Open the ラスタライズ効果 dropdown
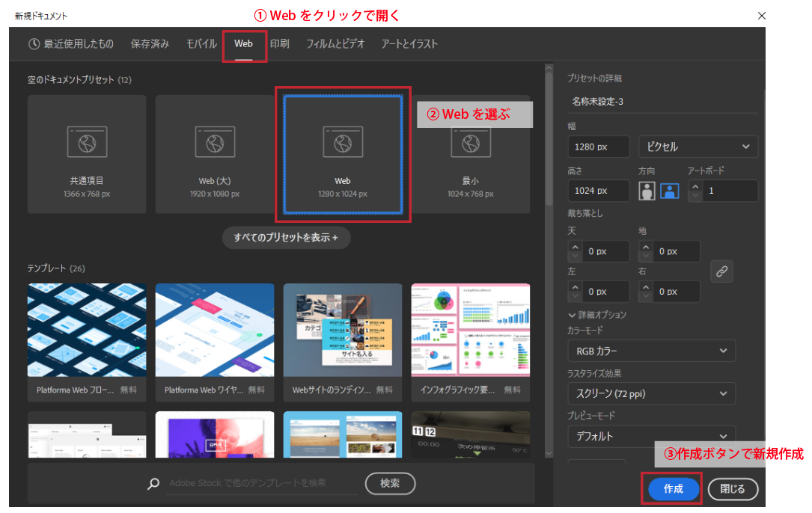 [651, 393]
